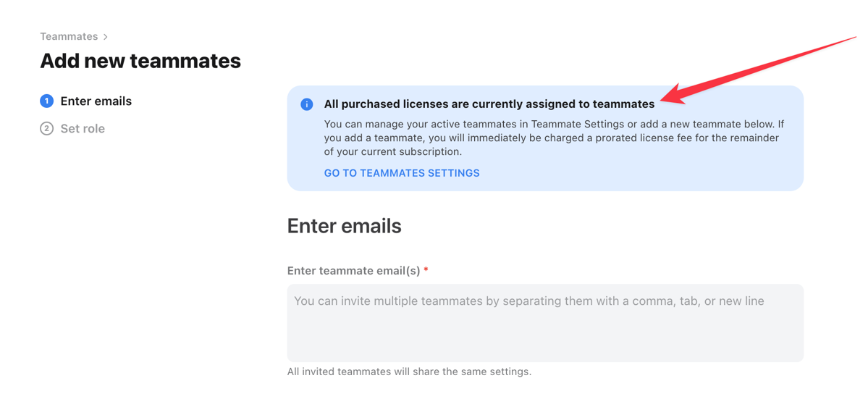Image resolution: width=868 pixels, height=407 pixels.
Task: Click the Enter teammate email(s) label
Action: tap(354, 272)
